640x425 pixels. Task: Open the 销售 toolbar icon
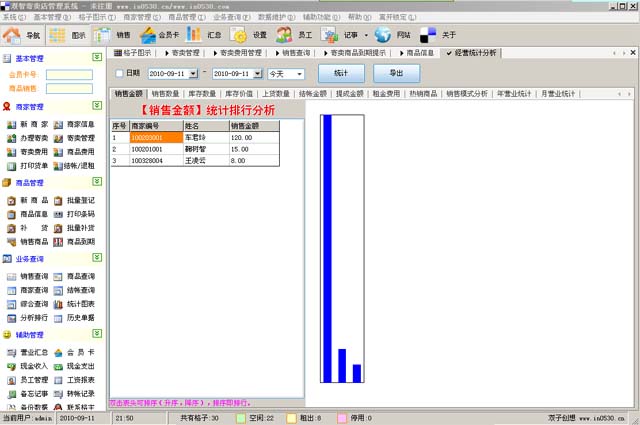115,35
